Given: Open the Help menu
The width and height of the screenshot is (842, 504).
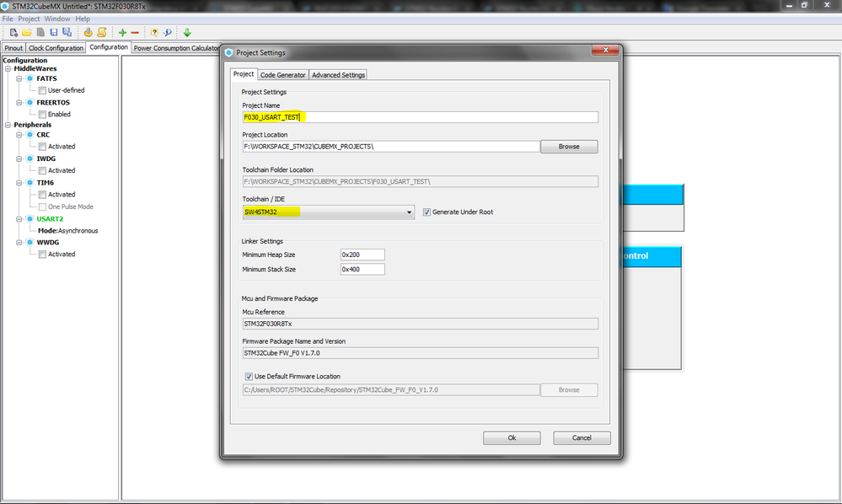Looking at the screenshot, I should click(83, 19).
